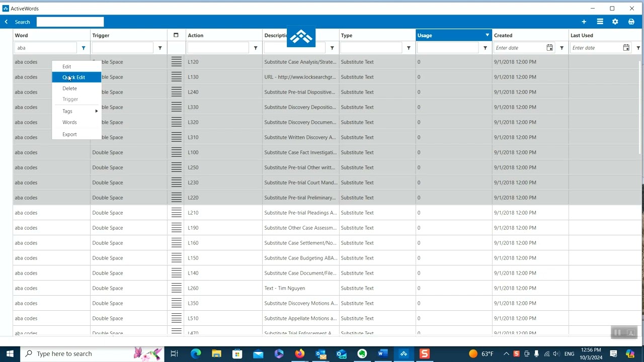Open Task View in the taskbar
The width and height of the screenshot is (644, 362).
tap(174, 353)
